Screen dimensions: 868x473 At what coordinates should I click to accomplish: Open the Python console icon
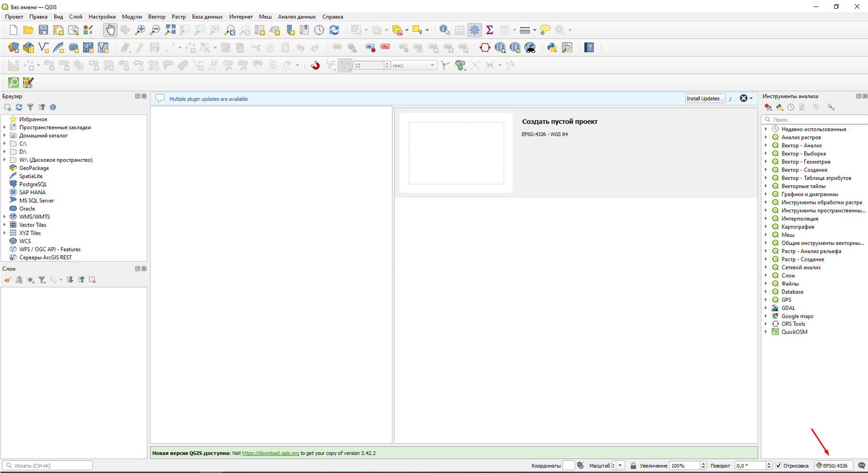pos(552,48)
